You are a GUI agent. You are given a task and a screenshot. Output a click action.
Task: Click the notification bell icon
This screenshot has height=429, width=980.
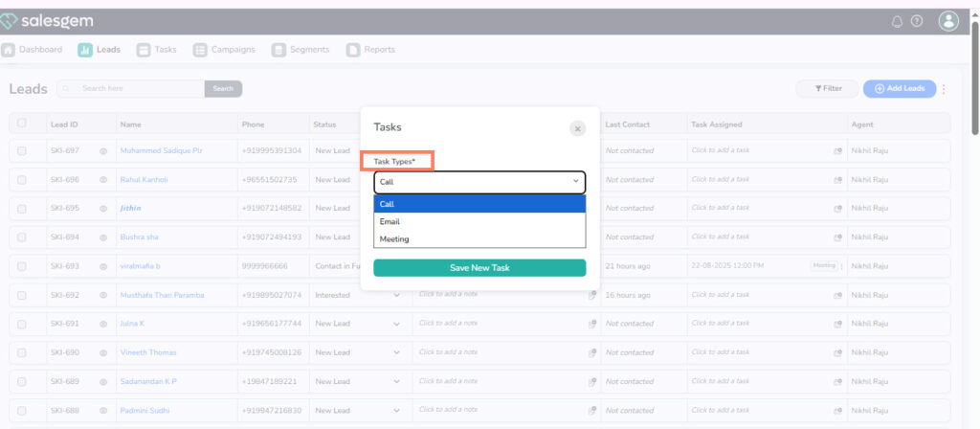(x=897, y=21)
